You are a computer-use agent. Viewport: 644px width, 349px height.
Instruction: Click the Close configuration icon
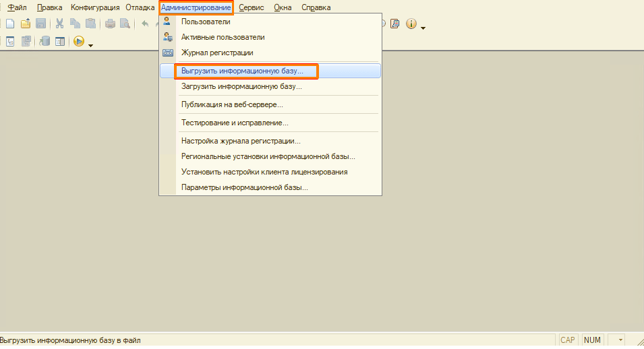coord(26,42)
